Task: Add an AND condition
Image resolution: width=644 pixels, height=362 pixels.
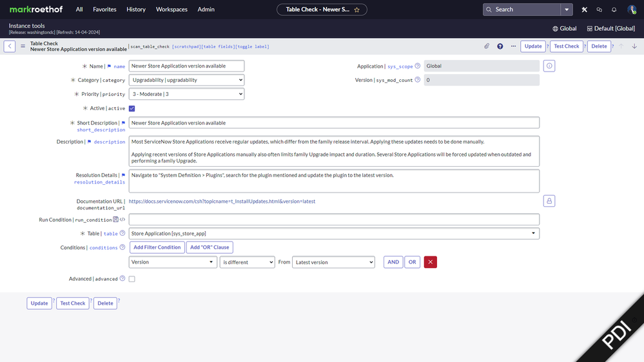Action: (x=393, y=262)
